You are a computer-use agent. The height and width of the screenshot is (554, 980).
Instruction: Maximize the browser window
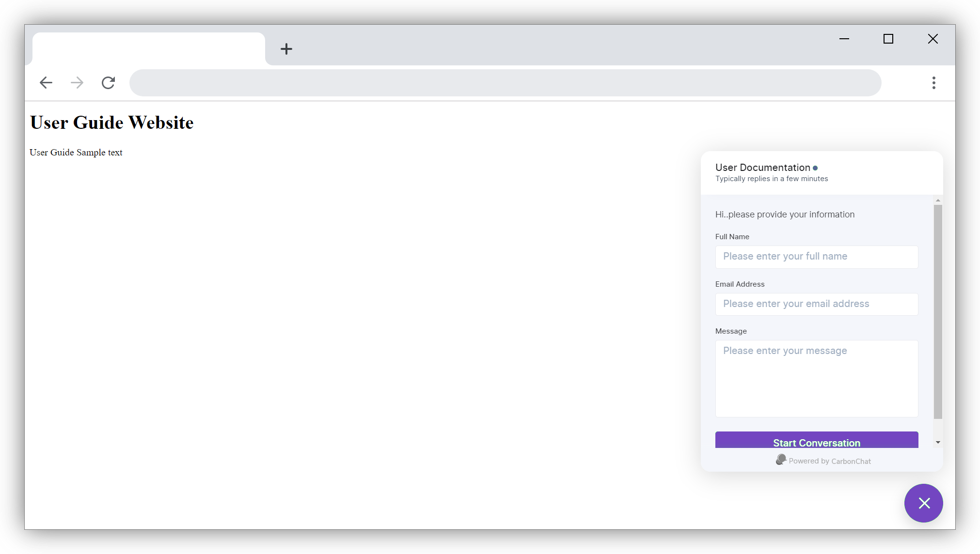(x=888, y=39)
